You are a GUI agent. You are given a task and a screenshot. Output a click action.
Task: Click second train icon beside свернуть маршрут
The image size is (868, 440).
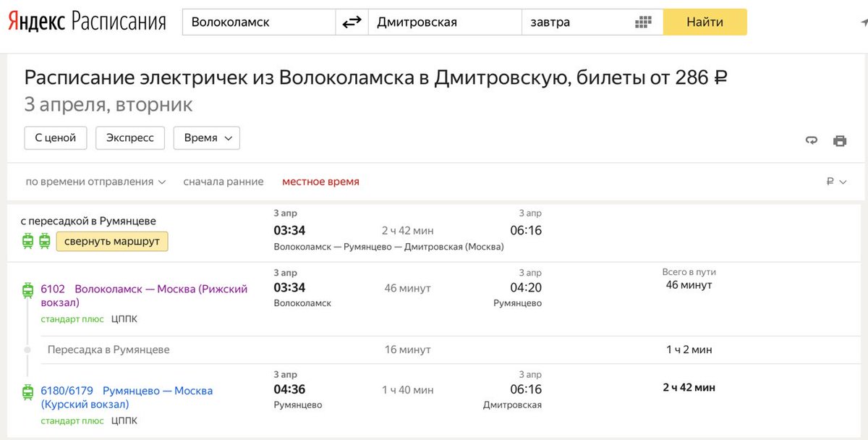point(45,241)
